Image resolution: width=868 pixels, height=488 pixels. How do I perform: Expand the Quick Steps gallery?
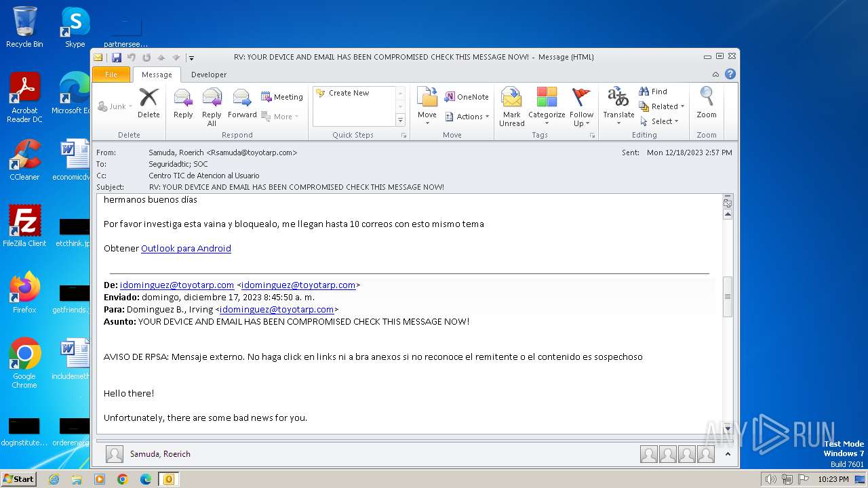coord(400,120)
